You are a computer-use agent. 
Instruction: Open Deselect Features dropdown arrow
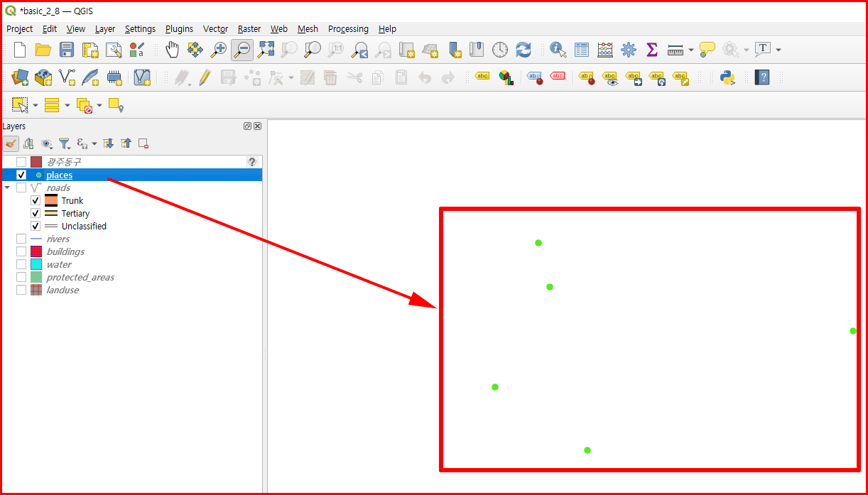(x=99, y=106)
